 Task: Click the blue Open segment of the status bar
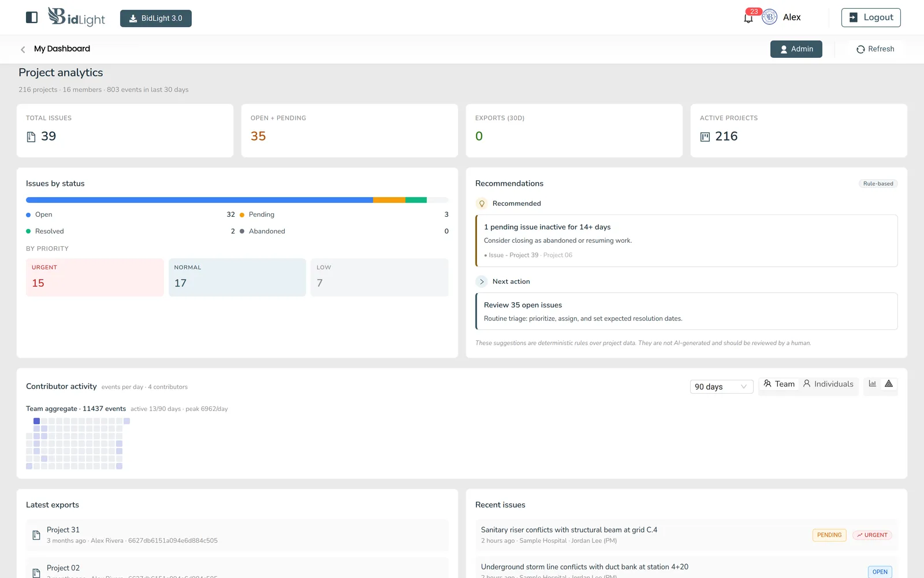(x=199, y=200)
